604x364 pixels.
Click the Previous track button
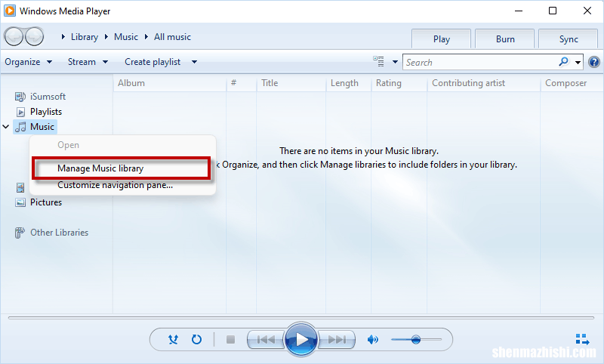point(266,339)
